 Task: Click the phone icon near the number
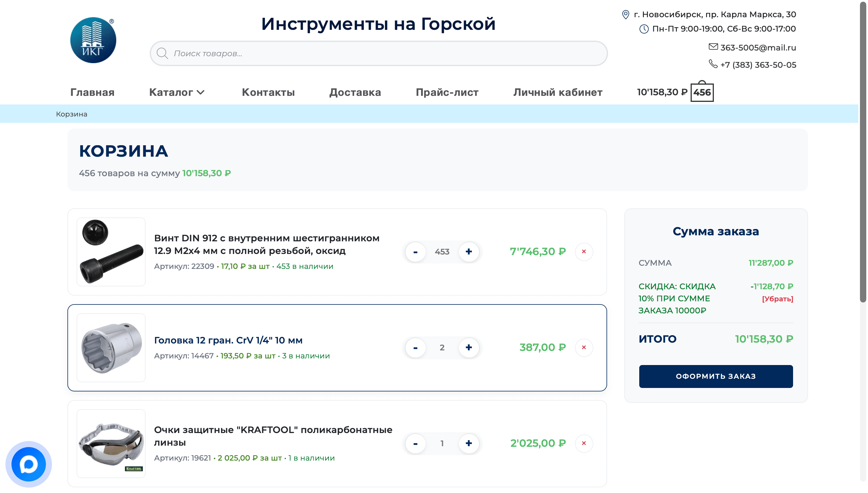(x=713, y=64)
